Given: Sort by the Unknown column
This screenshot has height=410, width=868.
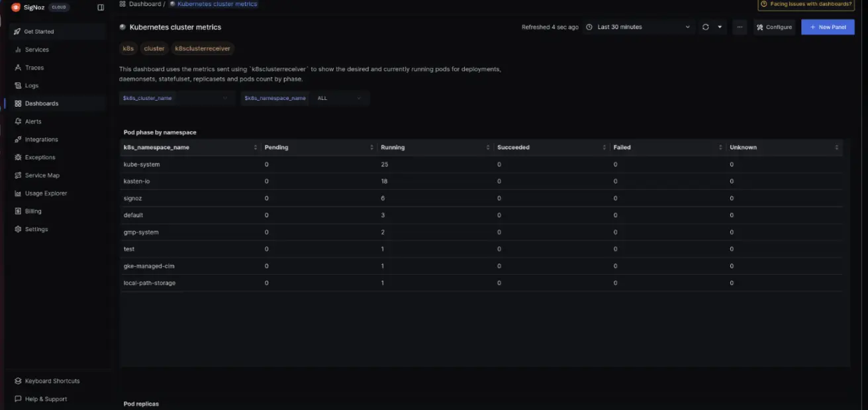Looking at the screenshot, I should point(837,147).
